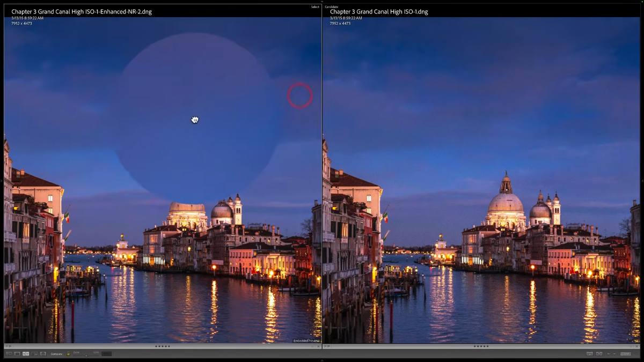This screenshot has height=362, width=644.
Task: Swap Select and Candidate photos
Action: 590,354
